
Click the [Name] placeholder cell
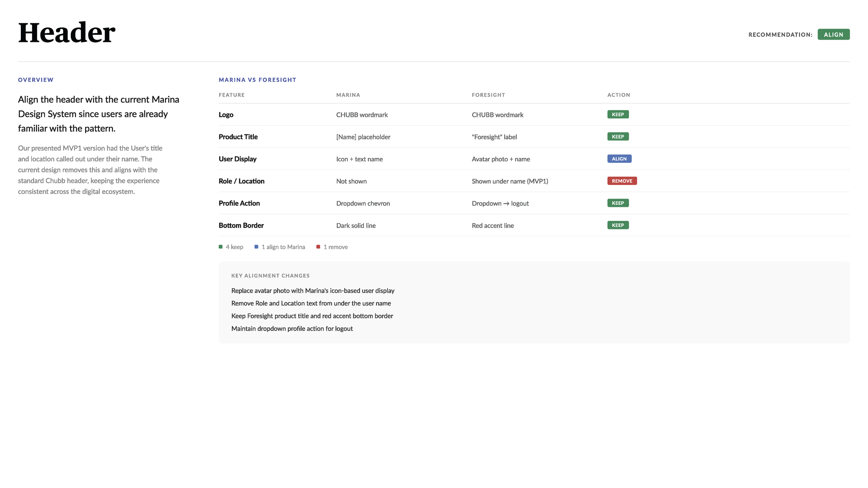363,137
